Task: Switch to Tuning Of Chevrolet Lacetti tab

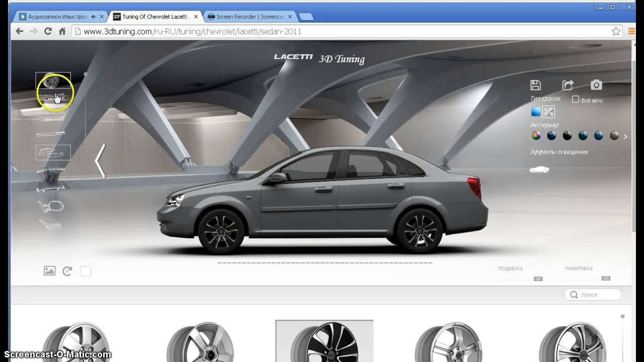Action: 154,17
